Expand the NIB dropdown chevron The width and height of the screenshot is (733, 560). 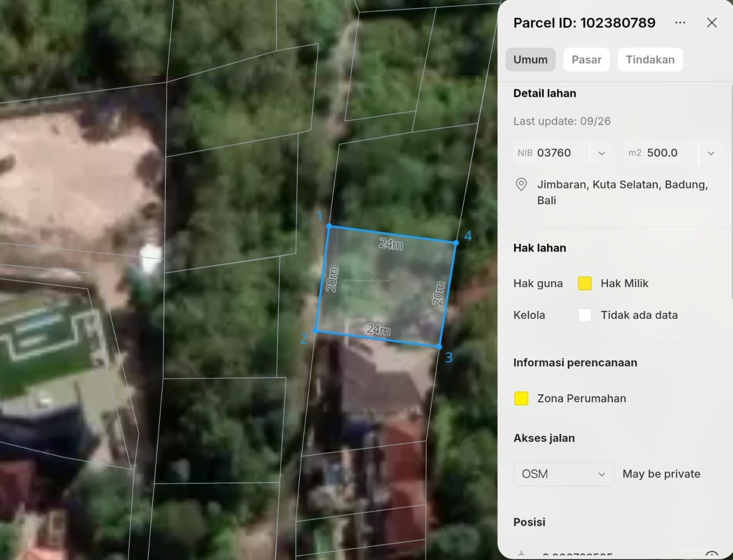click(602, 153)
